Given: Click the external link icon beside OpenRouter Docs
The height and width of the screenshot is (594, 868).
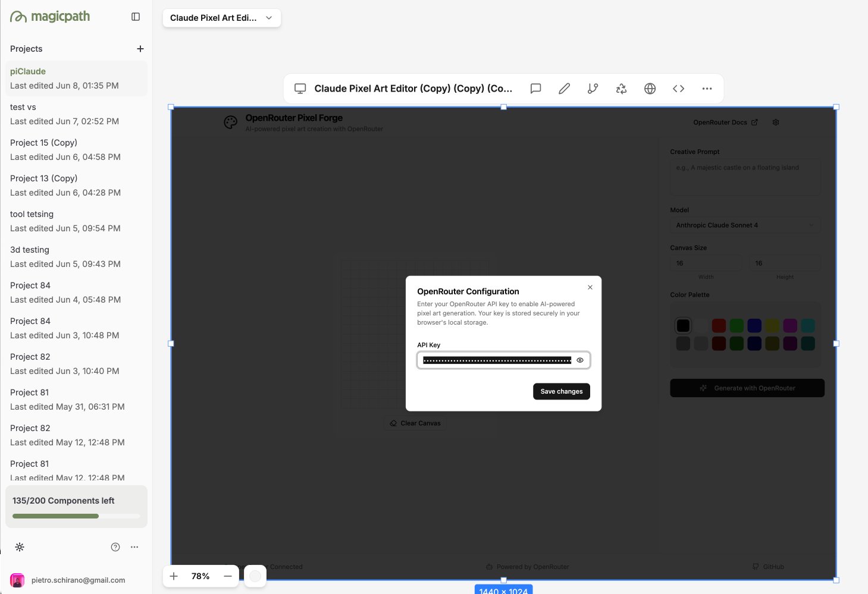Looking at the screenshot, I should 754,122.
